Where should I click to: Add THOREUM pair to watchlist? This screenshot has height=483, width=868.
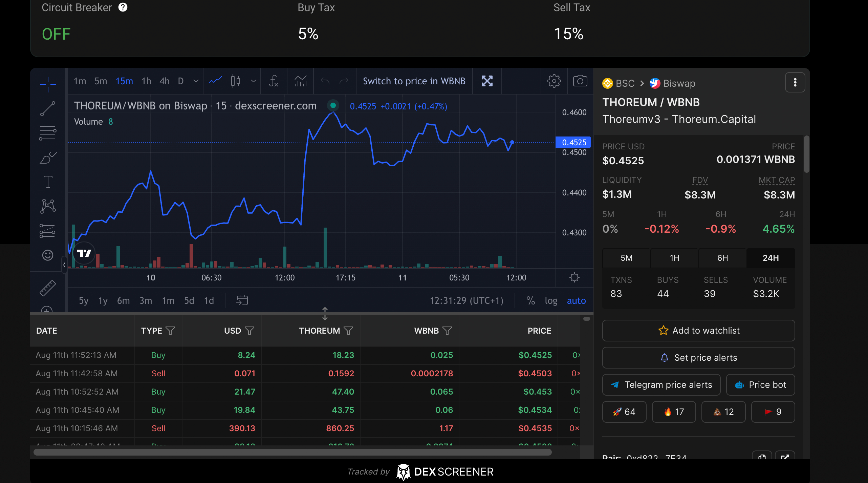pos(698,330)
